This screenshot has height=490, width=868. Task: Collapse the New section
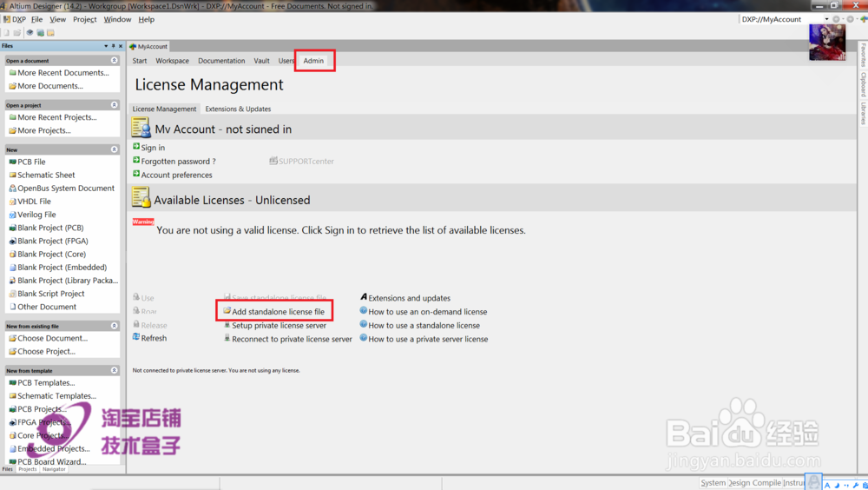(114, 149)
